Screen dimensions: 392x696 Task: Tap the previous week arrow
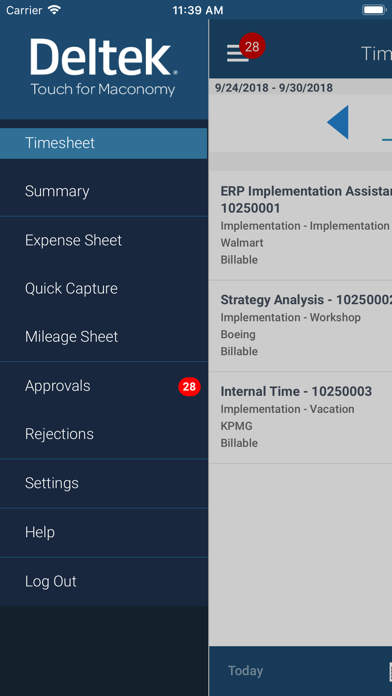(x=338, y=123)
